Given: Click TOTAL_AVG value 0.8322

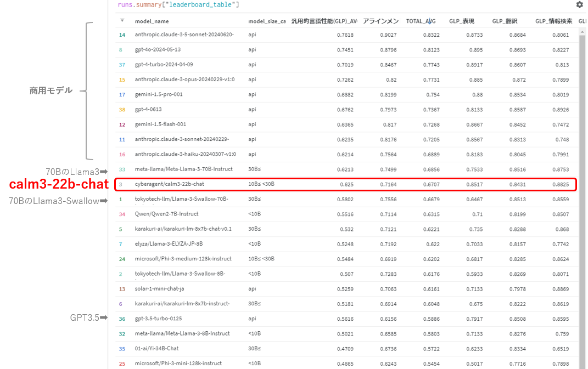Looking at the screenshot, I should (431, 35).
